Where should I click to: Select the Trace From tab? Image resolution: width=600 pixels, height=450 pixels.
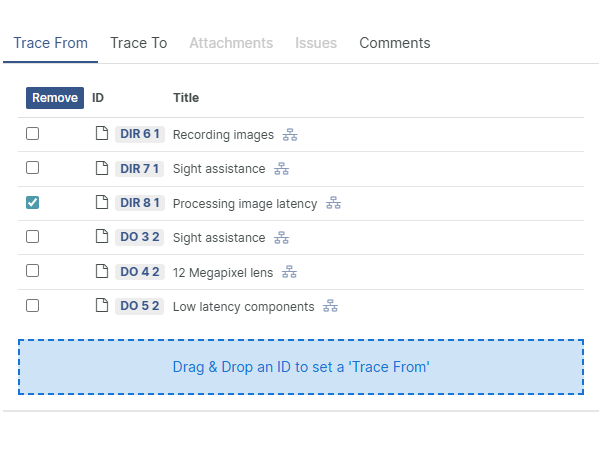click(50, 43)
